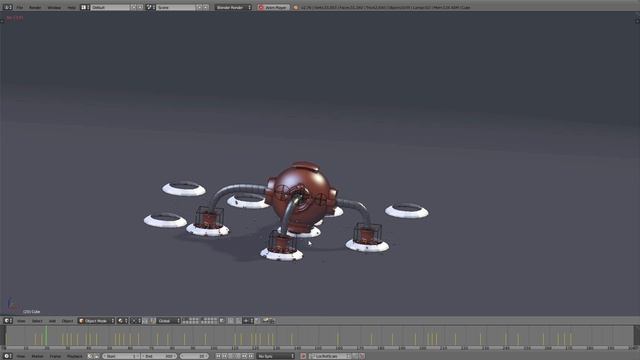Add a new screen layout with plus button
The height and width of the screenshot is (360, 640).
click(133, 7)
